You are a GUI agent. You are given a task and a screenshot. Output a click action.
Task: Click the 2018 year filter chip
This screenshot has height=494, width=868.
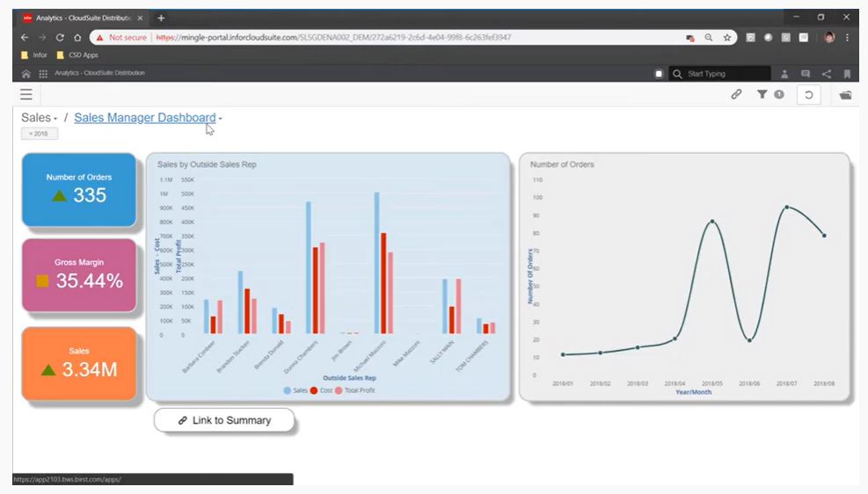coord(40,134)
